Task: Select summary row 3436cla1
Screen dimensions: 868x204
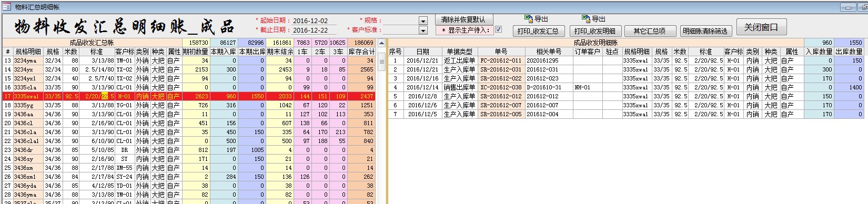Action: click(x=189, y=141)
